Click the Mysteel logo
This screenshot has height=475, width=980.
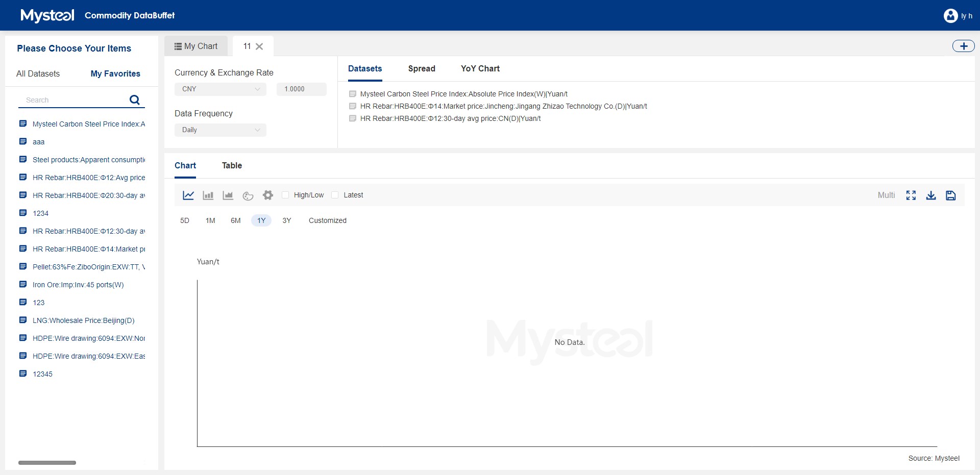(x=47, y=16)
